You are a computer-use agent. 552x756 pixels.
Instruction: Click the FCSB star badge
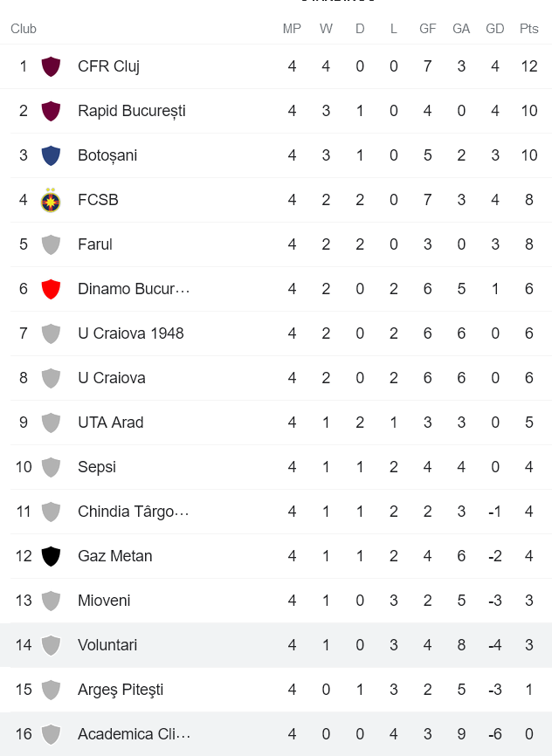(x=51, y=199)
